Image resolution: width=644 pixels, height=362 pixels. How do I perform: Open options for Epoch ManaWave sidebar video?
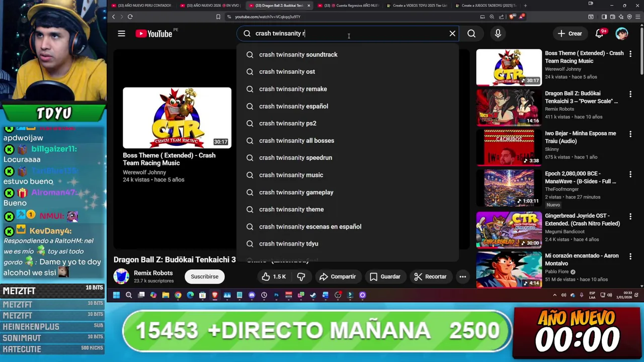(x=630, y=174)
